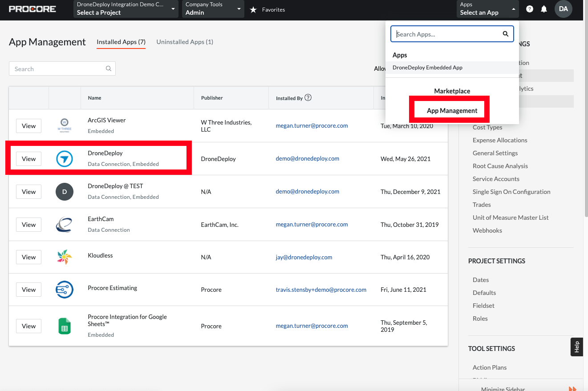View the DroneDeploy @ TEST app

(29, 192)
